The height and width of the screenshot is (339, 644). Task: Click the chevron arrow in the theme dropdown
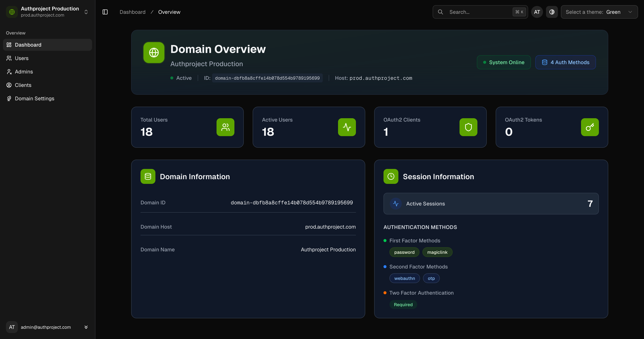click(630, 12)
